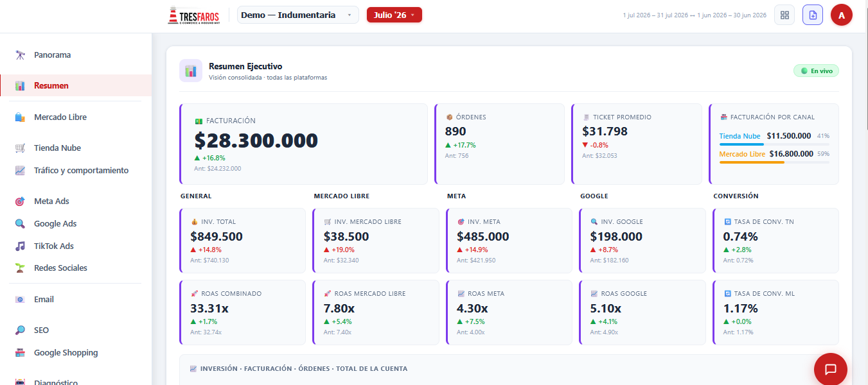Click the Inv. Meta target icon
Screen dimensions: 868x385
461,222
